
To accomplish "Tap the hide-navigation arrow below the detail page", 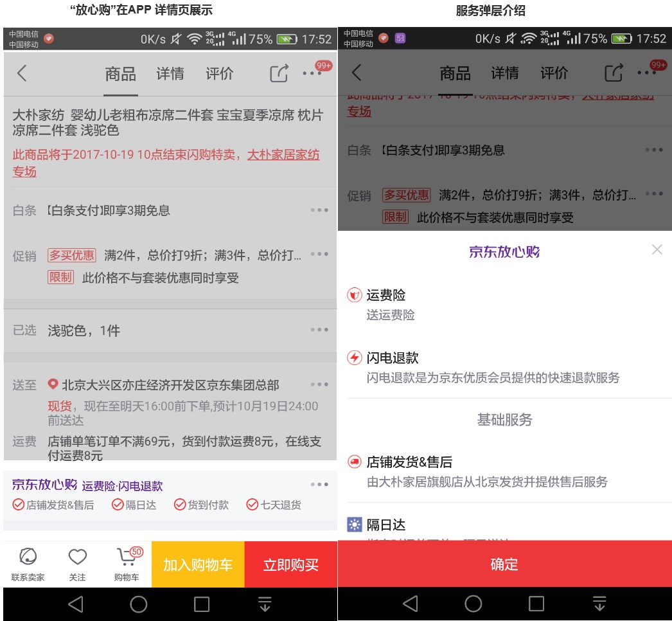I will pyautogui.click(x=265, y=604).
